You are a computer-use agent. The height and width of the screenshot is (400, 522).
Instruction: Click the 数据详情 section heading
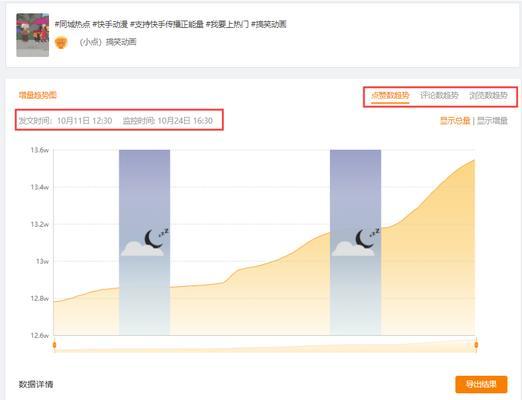(36, 384)
